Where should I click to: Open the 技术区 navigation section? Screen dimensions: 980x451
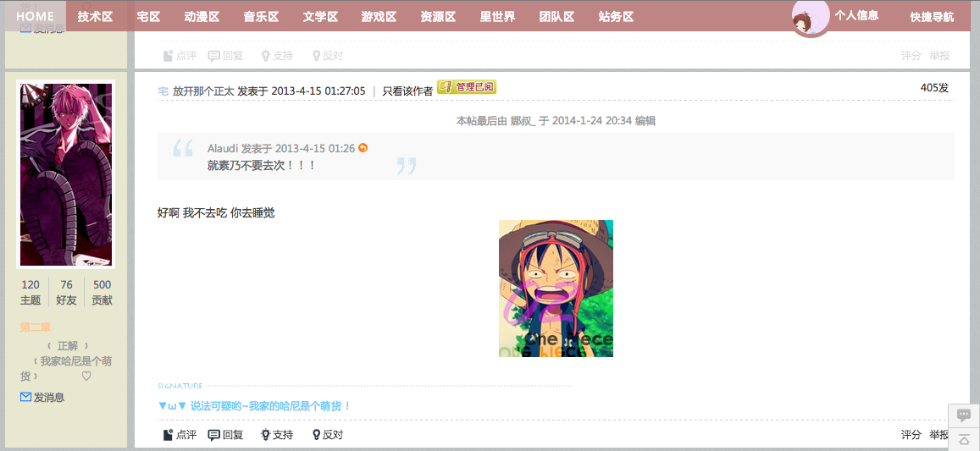pyautogui.click(x=95, y=16)
